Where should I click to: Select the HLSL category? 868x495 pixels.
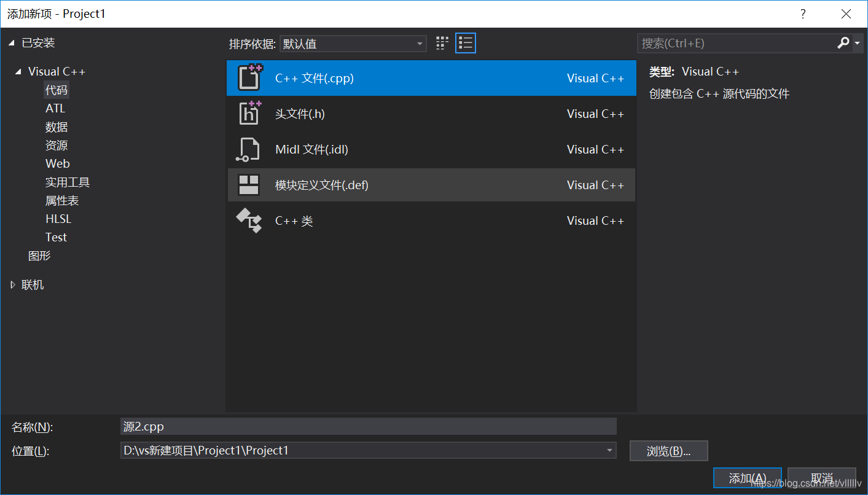point(58,219)
